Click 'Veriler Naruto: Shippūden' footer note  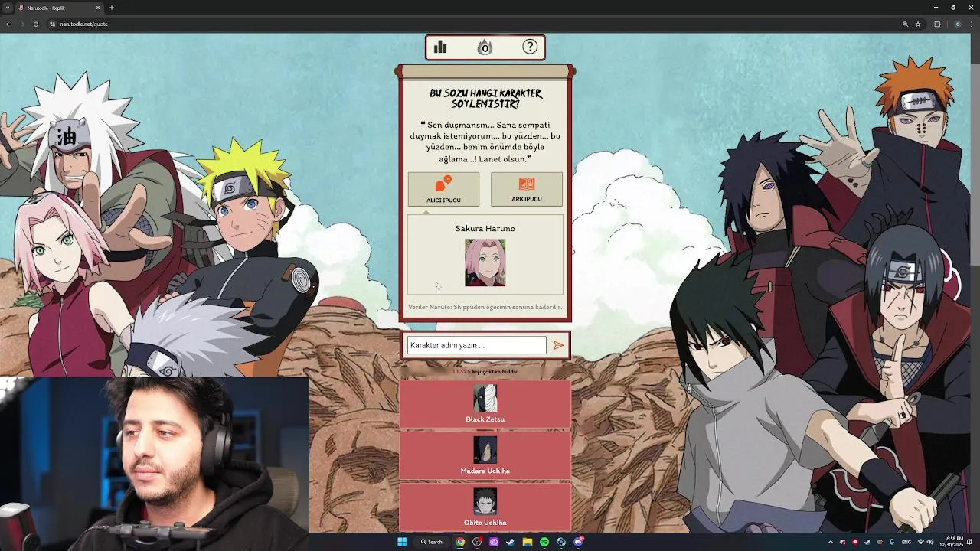(x=485, y=307)
